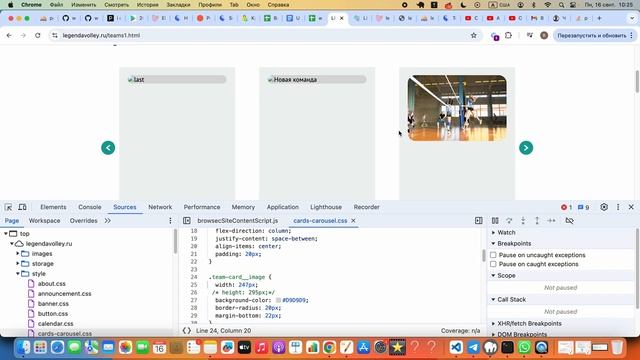Expand the storage folder
Image resolution: width=640 pixels, height=360 pixels.
point(18,264)
